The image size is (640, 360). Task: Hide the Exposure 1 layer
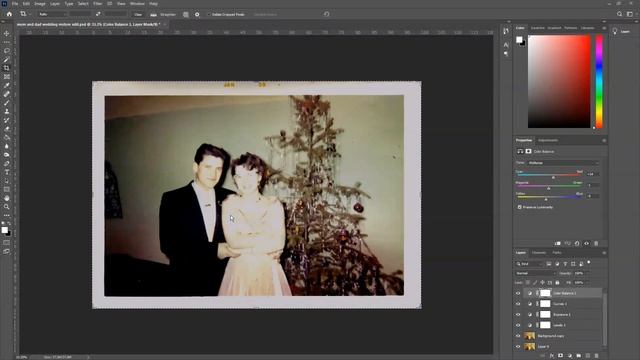pyautogui.click(x=518, y=314)
